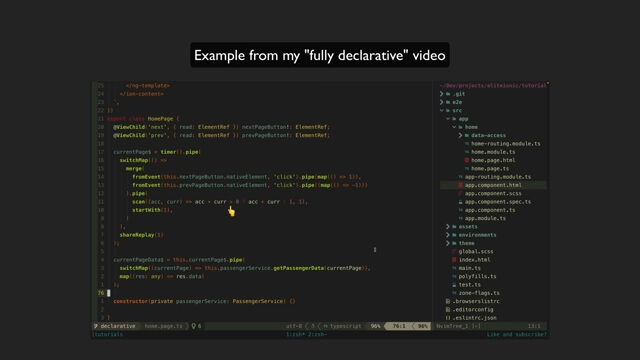Click home.page.ts filename in statusline

coord(163,326)
